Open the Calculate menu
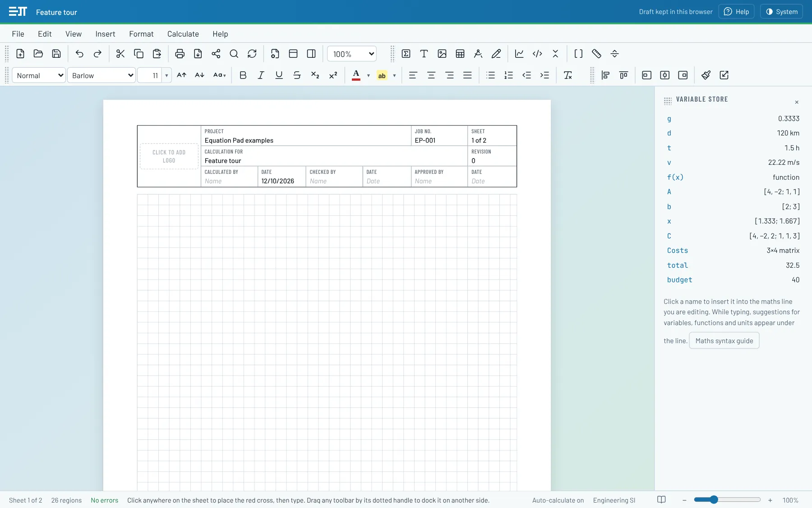The width and height of the screenshot is (812, 508). [183, 34]
